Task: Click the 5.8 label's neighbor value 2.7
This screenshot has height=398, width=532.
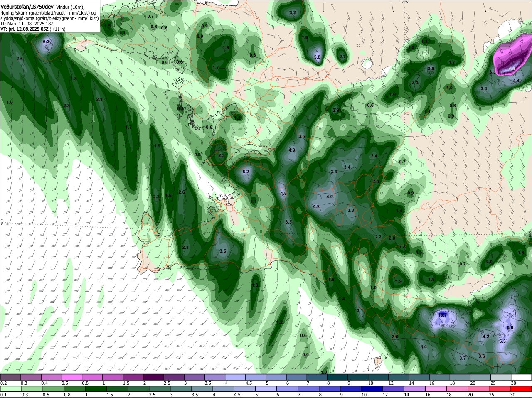Action: (342, 57)
